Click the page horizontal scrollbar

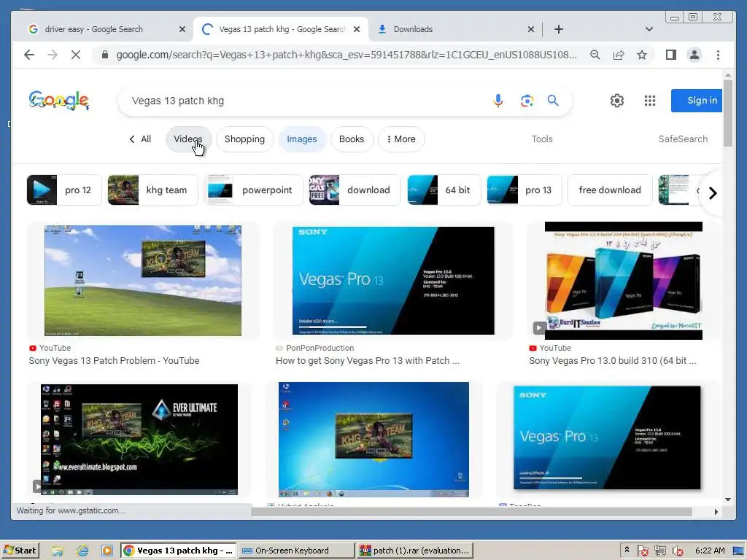(x=472, y=511)
